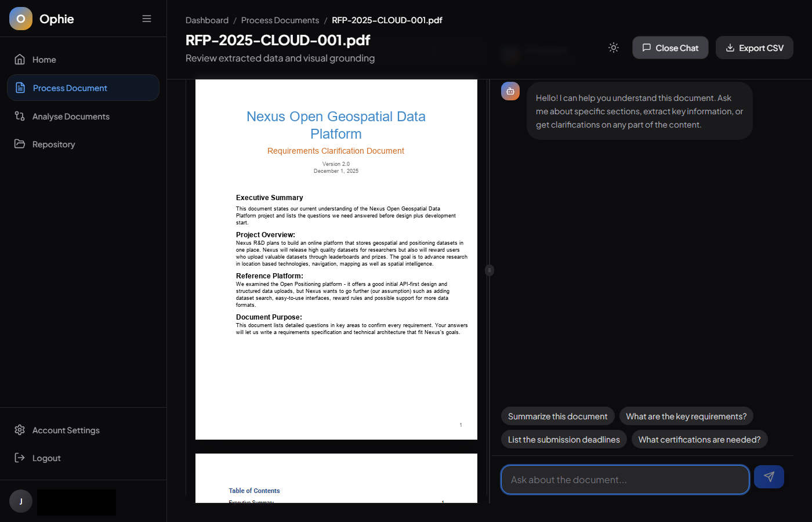
Task: Click the chat assistant avatar icon
Action: [x=510, y=91]
